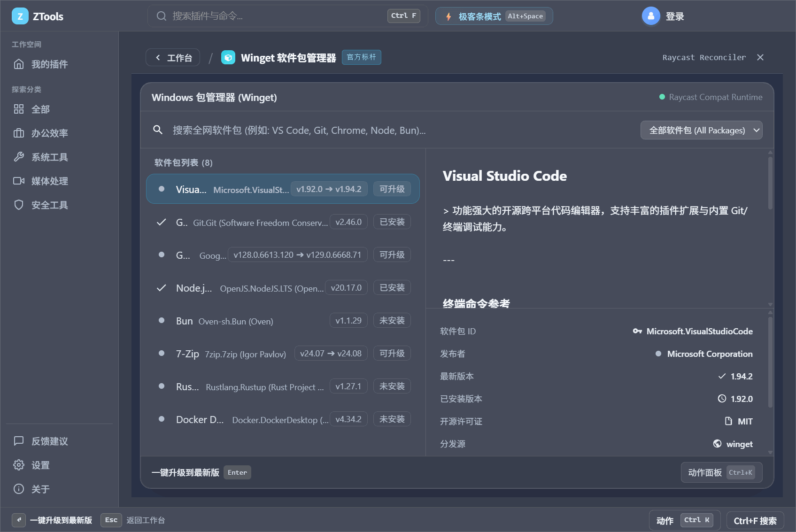Open 安全工具 shield category
This screenshot has width=796, height=532.
[x=19, y=205]
